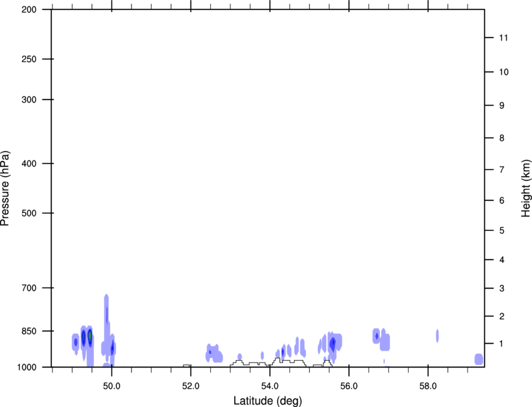Screen dimensions: 532x407
Task: Click the 7 km height label
Action: click(501, 170)
